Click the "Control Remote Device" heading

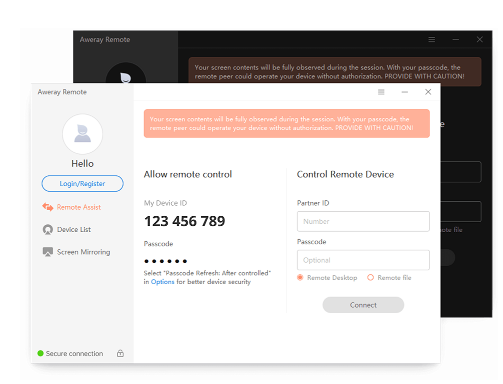(x=345, y=174)
